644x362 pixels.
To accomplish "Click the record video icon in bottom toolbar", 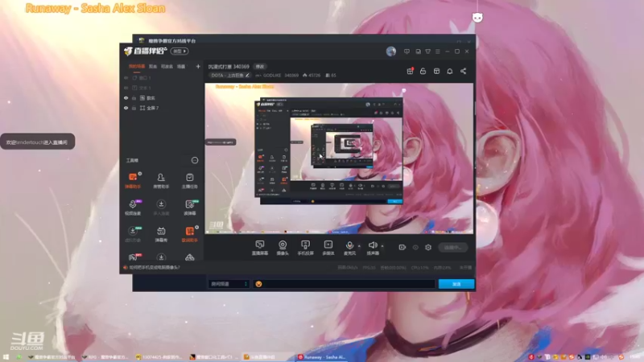I will pyautogui.click(x=402, y=248).
